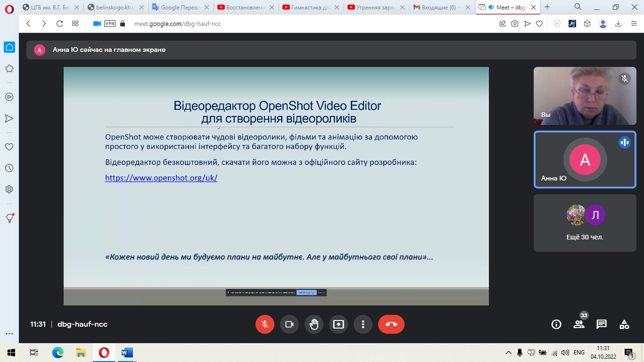
Task: Click the address bar URL meet.google.com
Action: pos(177,24)
